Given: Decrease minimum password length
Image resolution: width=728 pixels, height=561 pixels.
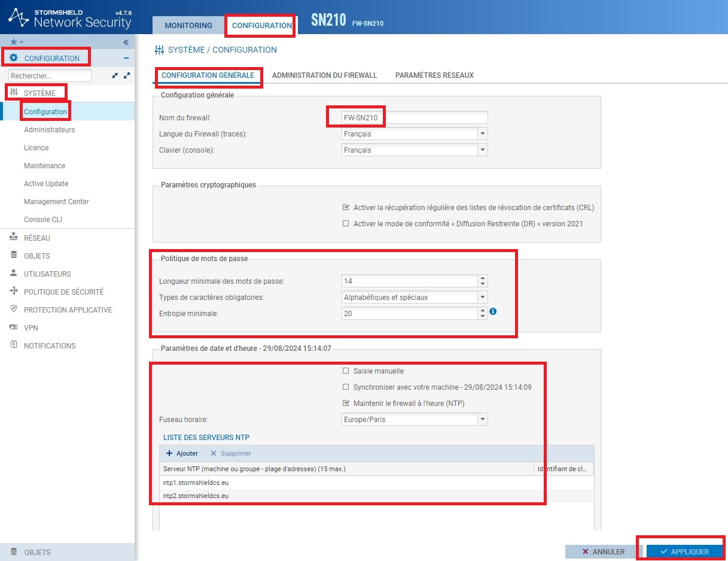Looking at the screenshot, I should (x=483, y=284).
